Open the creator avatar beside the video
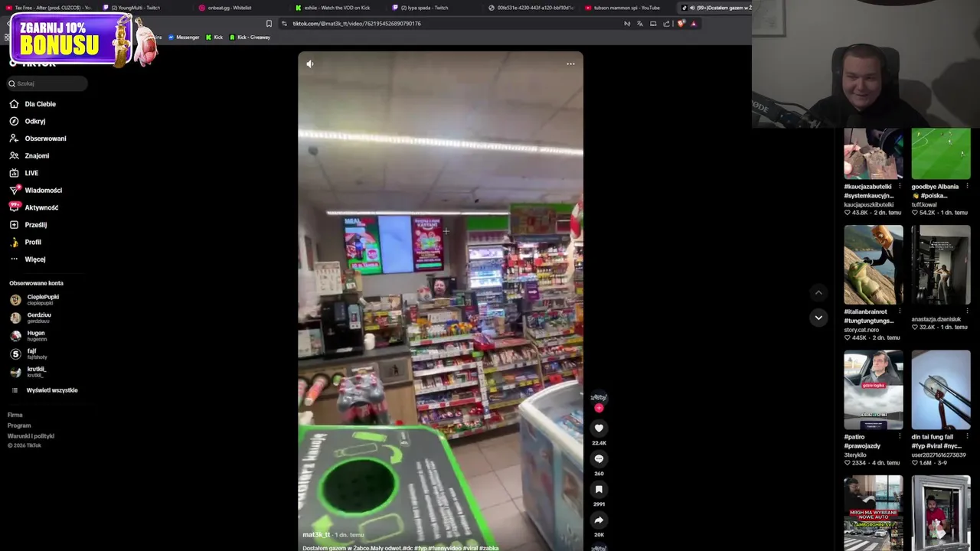The width and height of the screenshot is (980, 551). (x=599, y=397)
